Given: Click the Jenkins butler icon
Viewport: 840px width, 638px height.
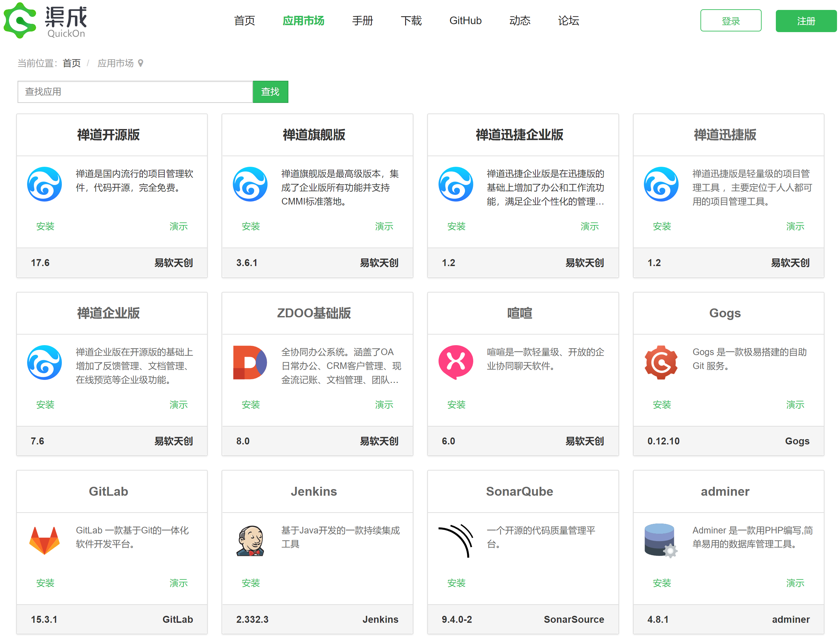Looking at the screenshot, I should click(x=250, y=541).
